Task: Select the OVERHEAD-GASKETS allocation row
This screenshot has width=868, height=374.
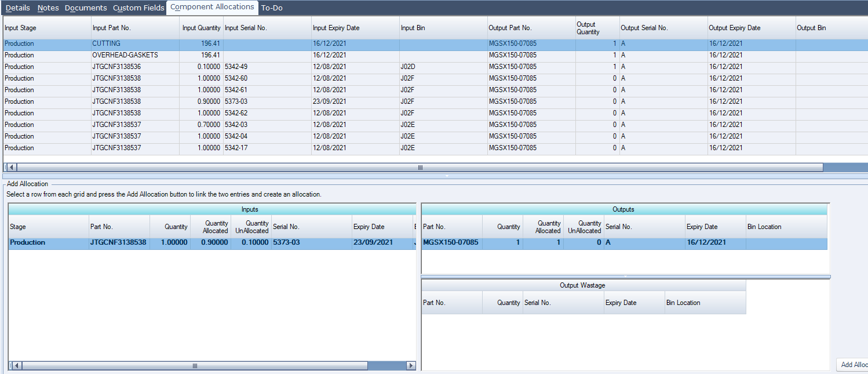Action: (125, 55)
